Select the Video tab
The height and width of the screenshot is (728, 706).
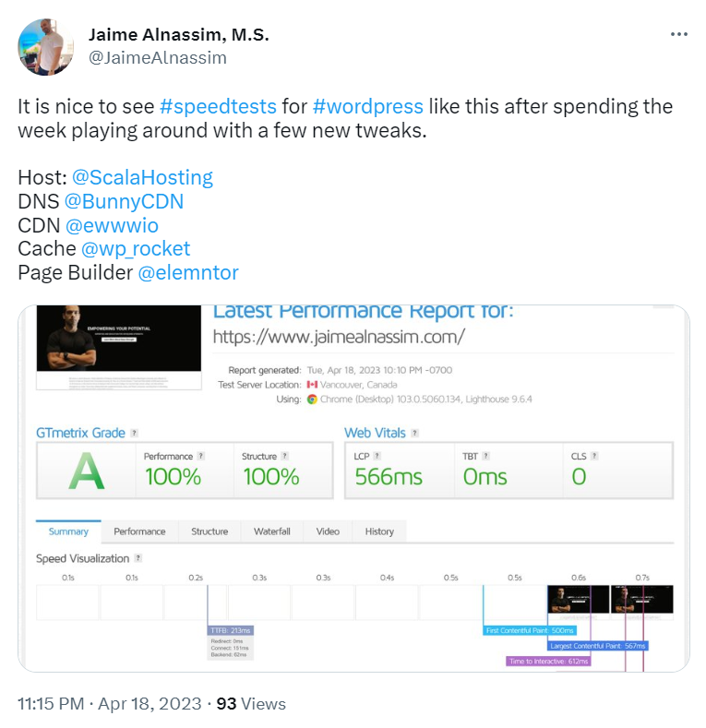pos(328,531)
